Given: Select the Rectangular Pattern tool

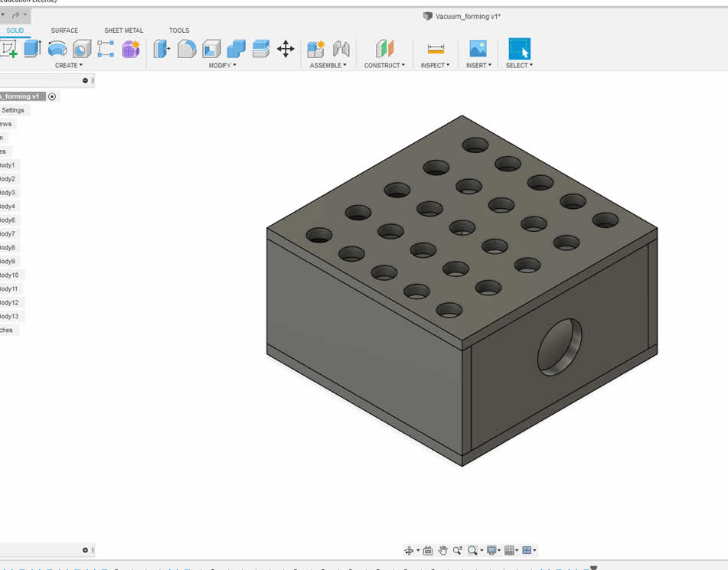Looking at the screenshot, I should point(106,49).
